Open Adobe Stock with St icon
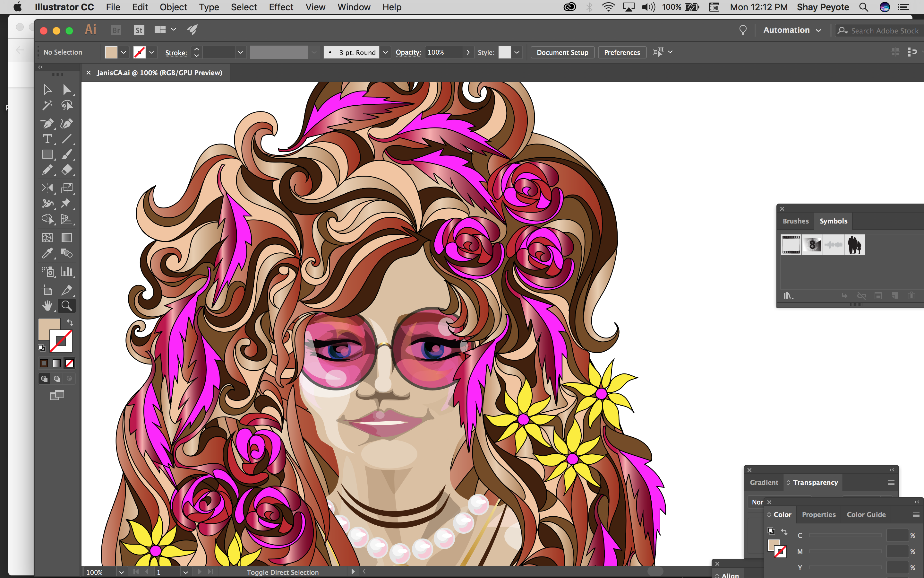Viewport: 924px width, 578px height. pos(139,30)
